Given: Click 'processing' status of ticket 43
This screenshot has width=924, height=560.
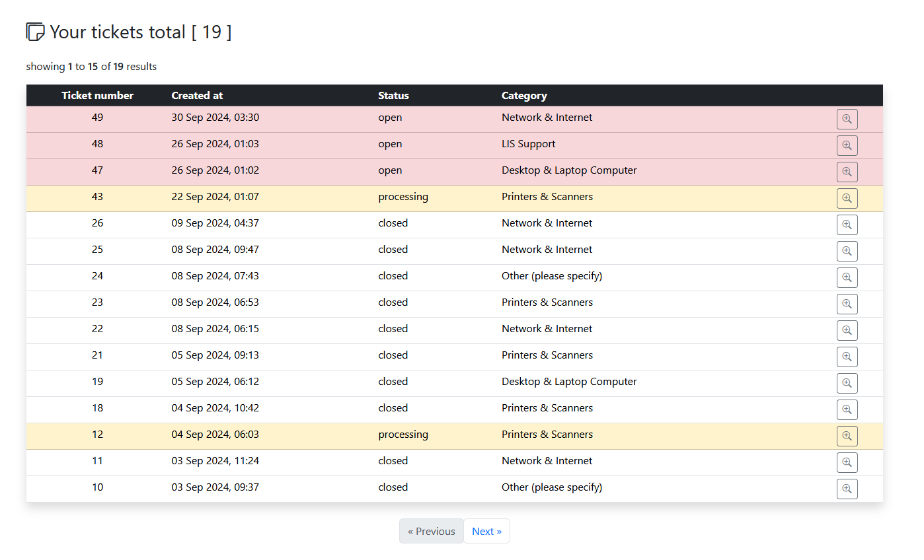Looking at the screenshot, I should [403, 197].
